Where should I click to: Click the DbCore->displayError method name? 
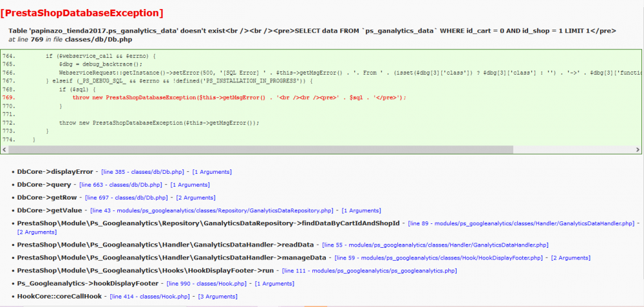tap(55, 172)
